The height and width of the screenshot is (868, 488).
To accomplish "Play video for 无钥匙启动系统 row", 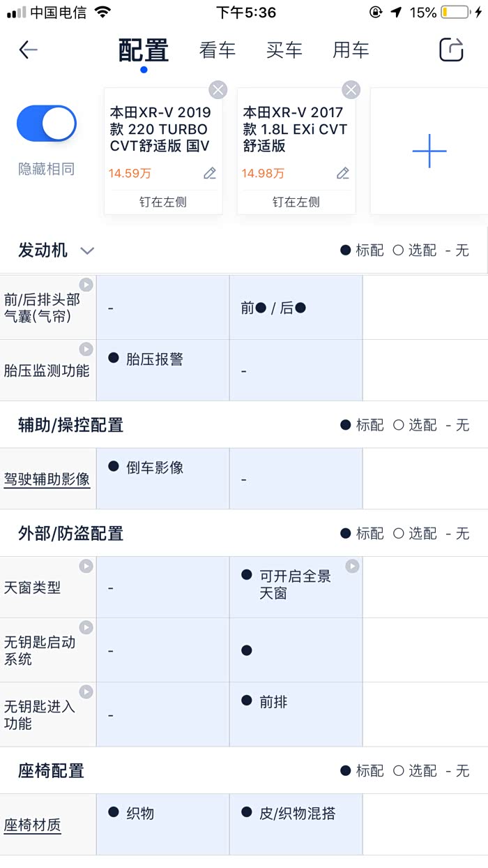I will coord(86,627).
